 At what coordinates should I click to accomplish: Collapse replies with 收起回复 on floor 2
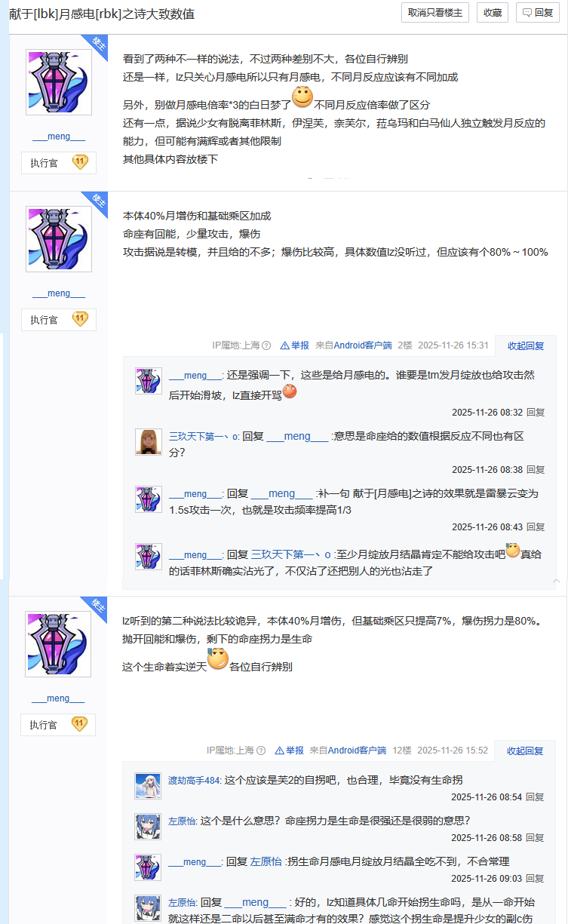(x=526, y=345)
